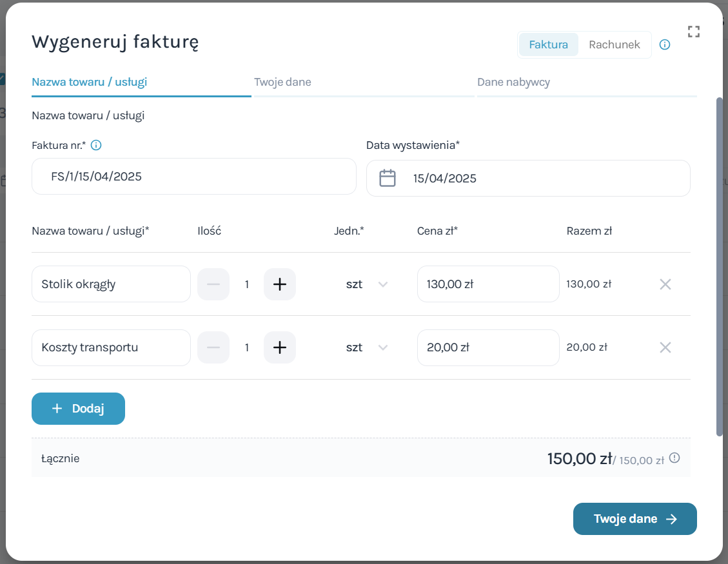Edit the 130,00 zł price field
Image resolution: width=728 pixels, height=564 pixels.
pyautogui.click(x=488, y=284)
